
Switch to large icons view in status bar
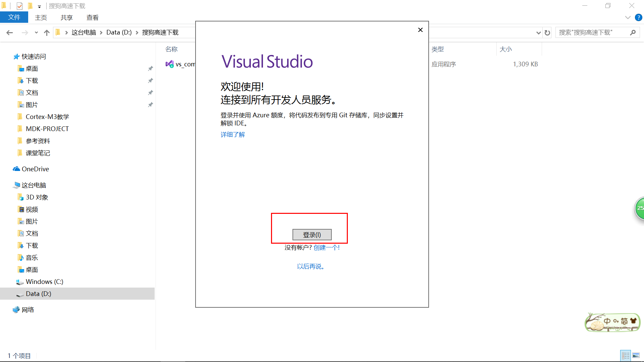coord(636,355)
